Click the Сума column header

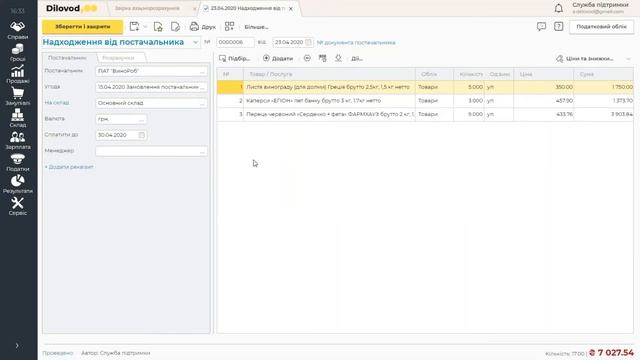pos(604,74)
